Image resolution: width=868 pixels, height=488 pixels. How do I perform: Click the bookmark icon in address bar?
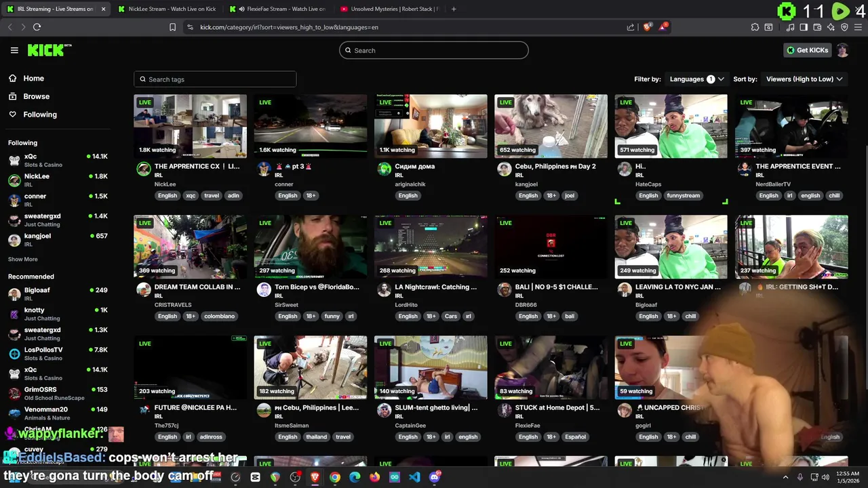coord(172,27)
